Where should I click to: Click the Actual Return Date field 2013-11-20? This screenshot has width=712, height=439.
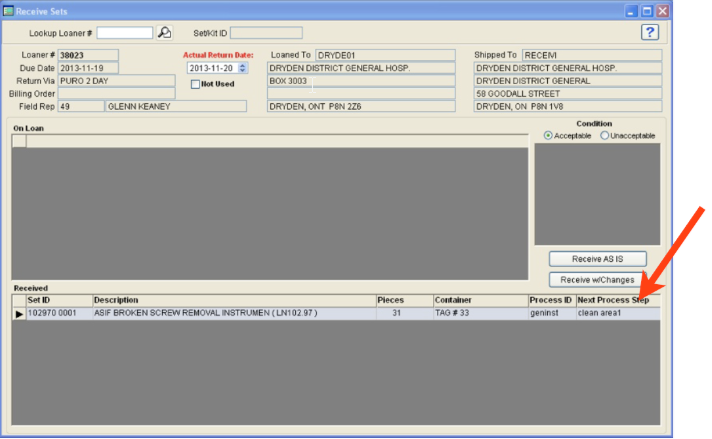tap(211, 68)
